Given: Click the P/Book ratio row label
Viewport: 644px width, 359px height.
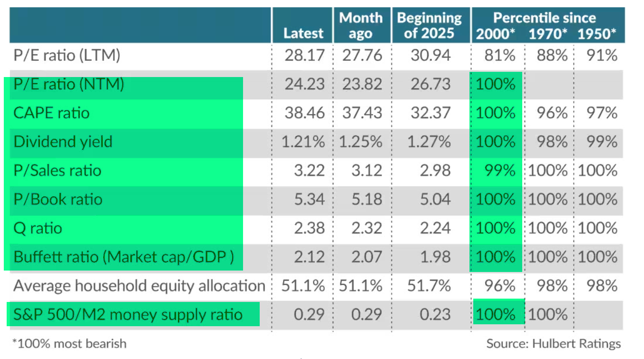Looking at the screenshot, I should point(58,199).
